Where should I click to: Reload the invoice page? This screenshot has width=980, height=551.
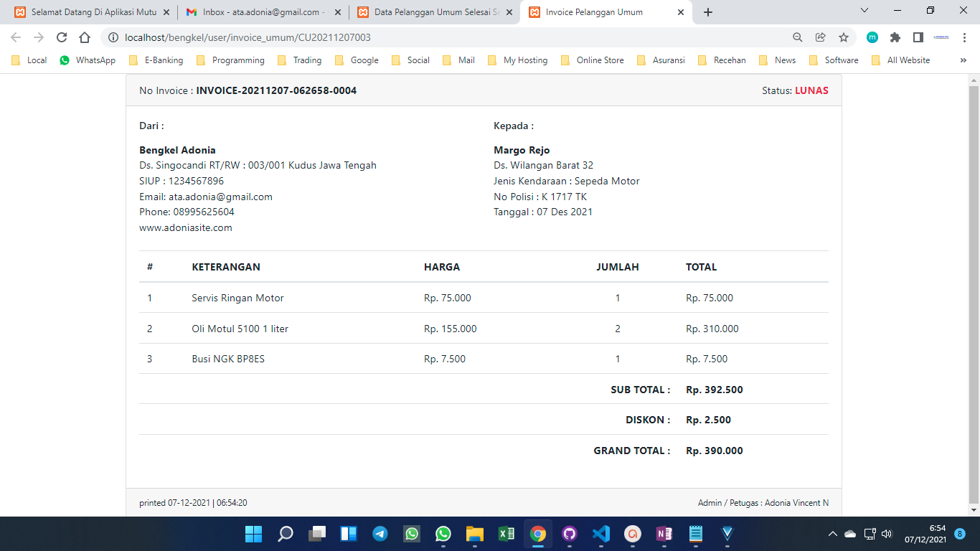[62, 37]
